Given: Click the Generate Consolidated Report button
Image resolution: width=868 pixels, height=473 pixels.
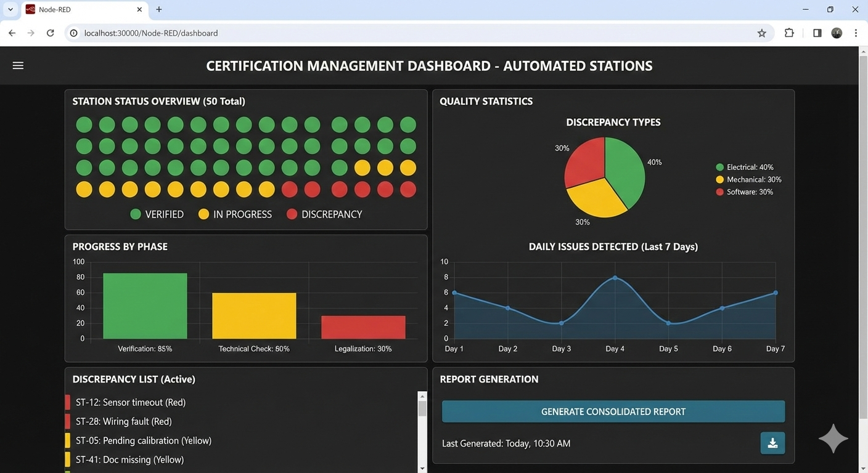Looking at the screenshot, I should [x=613, y=411].
